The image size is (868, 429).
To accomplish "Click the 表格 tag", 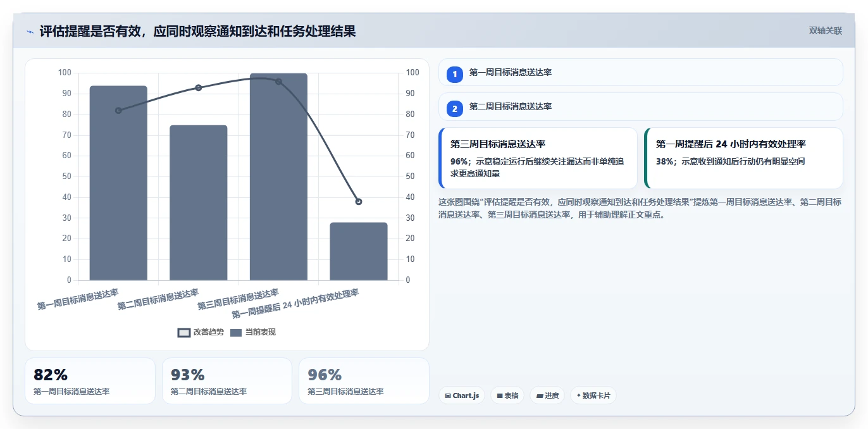I will [507, 395].
